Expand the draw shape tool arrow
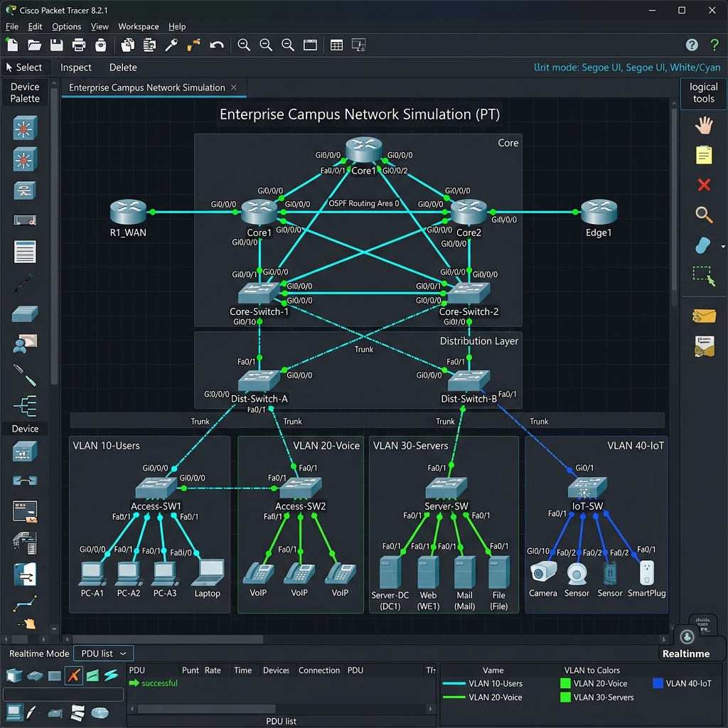 tap(723, 247)
